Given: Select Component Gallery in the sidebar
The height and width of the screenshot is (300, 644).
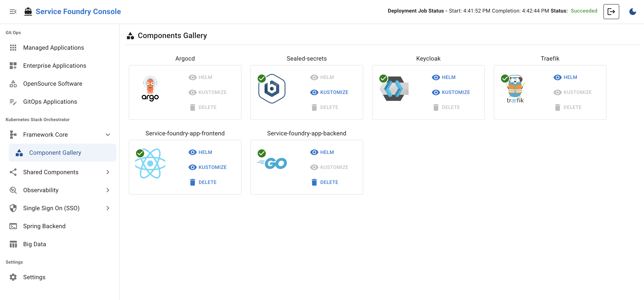Looking at the screenshot, I should point(63,152).
